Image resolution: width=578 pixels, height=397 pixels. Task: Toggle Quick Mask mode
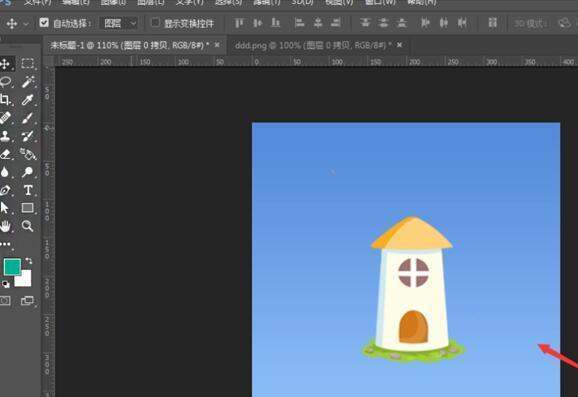[5, 301]
